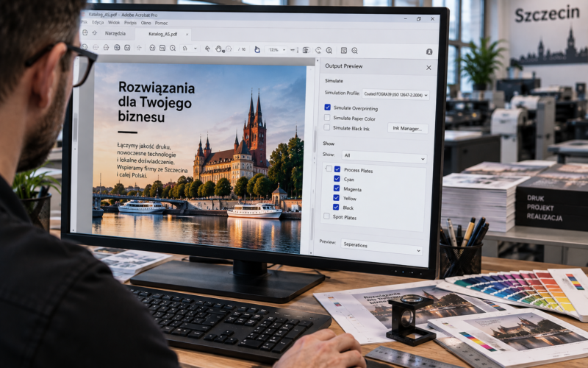Check the Spot Plates checkbox

click(x=326, y=216)
